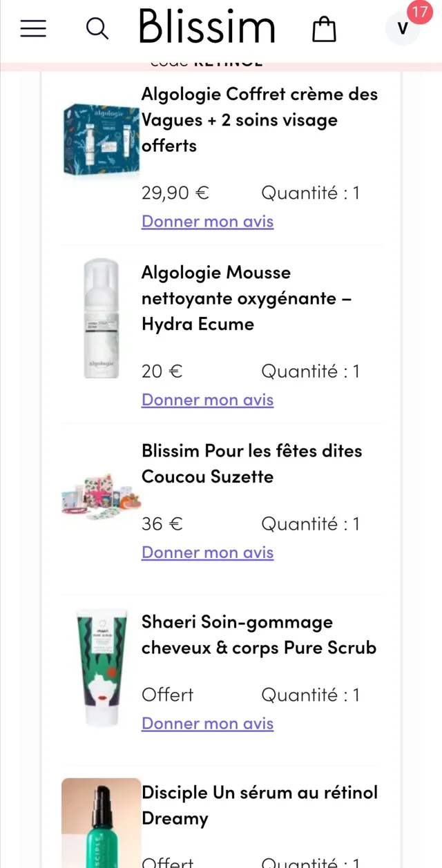Open the Algologie Mousse nettoyante product image
This screenshot has width=442, height=868.
coord(101,318)
